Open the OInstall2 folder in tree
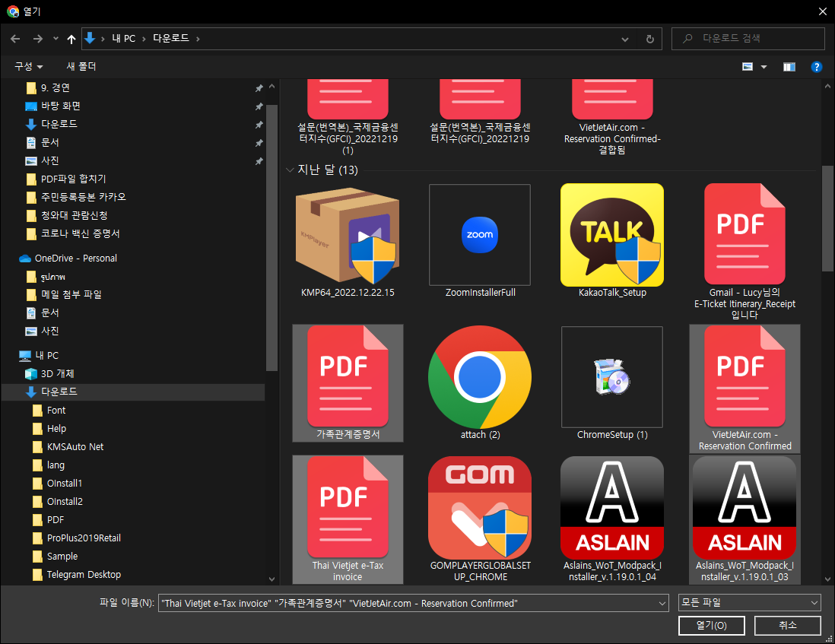This screenshot has width=835, height=644. 65,501
